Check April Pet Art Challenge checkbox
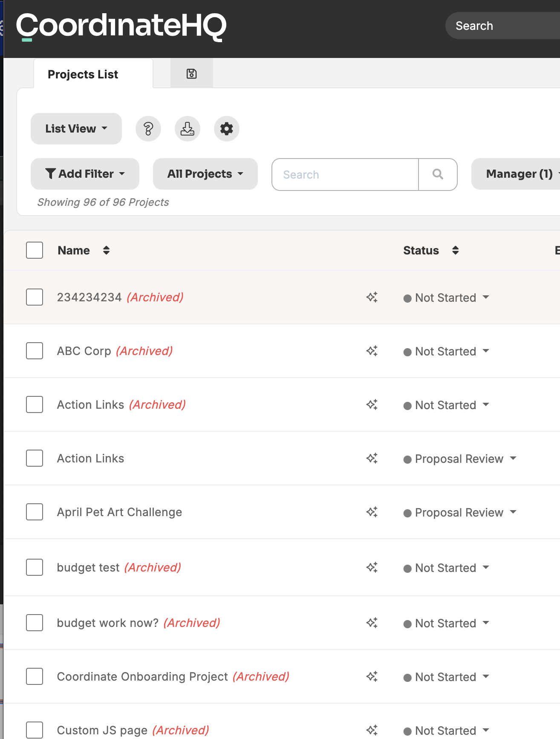 (35, 512)
